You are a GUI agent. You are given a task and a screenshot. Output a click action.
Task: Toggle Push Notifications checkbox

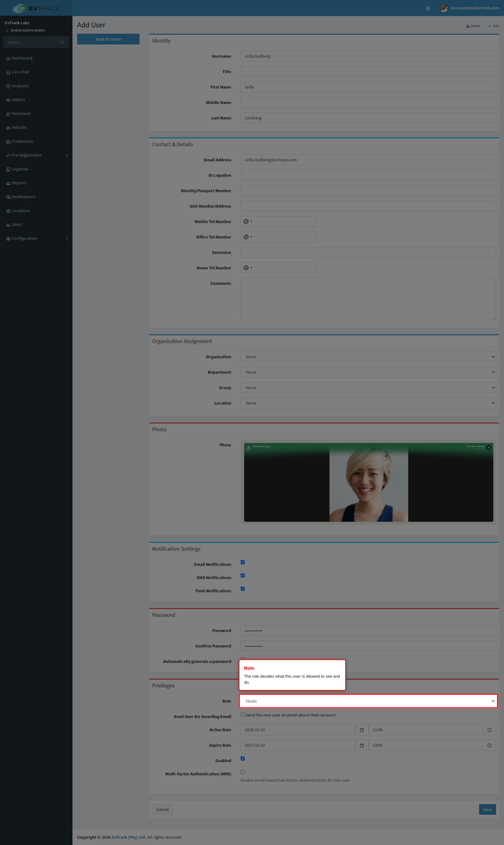pos(243,589)
